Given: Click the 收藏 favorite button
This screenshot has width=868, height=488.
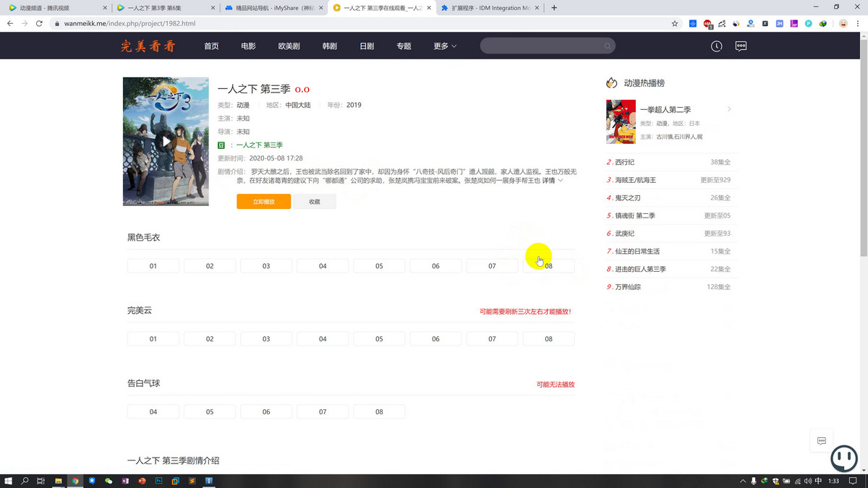Looking at the screenshot, I should click(315, 202).
